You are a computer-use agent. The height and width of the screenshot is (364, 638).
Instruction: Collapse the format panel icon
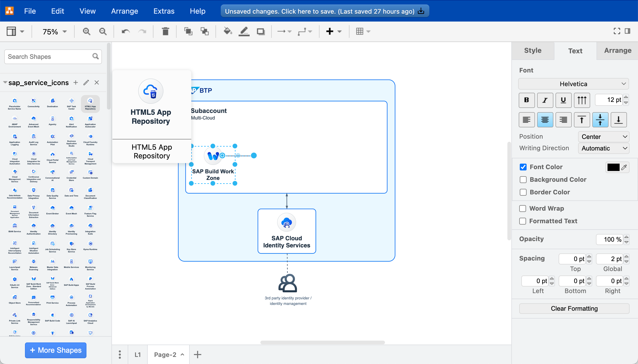click(x=628, y=31)
